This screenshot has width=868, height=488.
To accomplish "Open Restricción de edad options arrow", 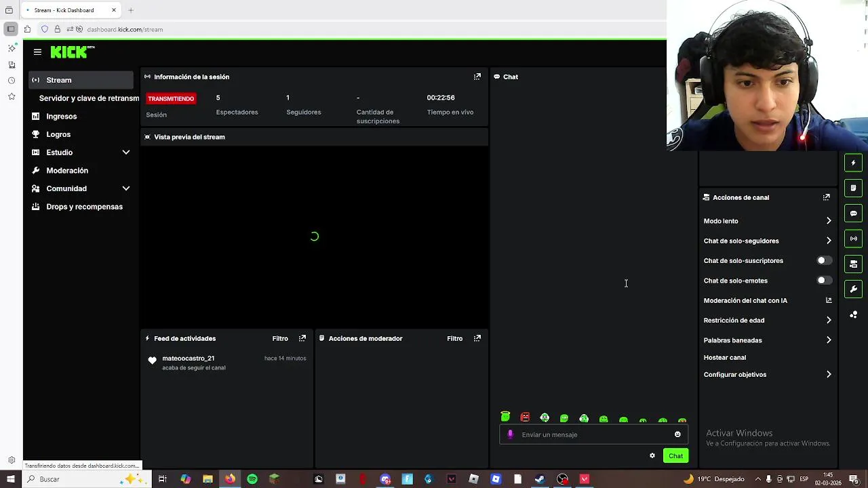I will (x=829, y=320).
